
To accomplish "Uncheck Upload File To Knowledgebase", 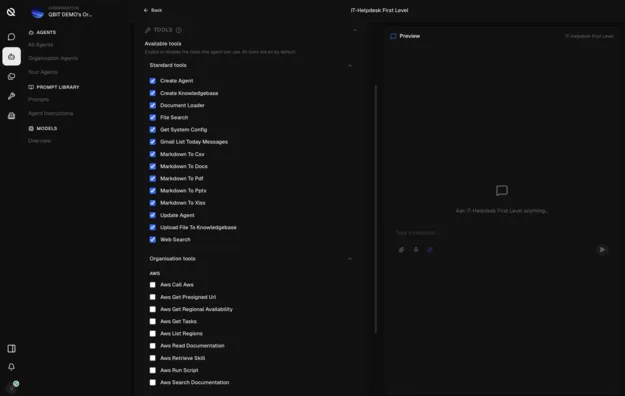I will pos(153,227).
